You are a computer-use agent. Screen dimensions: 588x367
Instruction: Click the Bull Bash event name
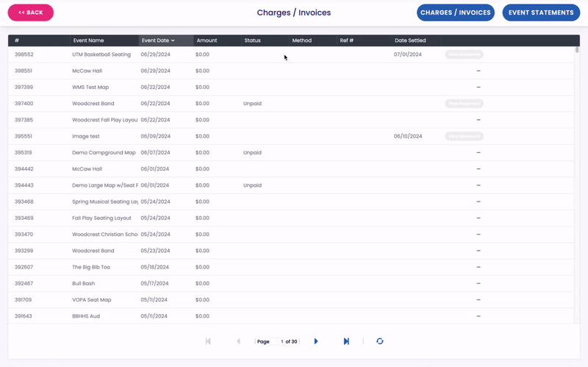tap(83, 283)
